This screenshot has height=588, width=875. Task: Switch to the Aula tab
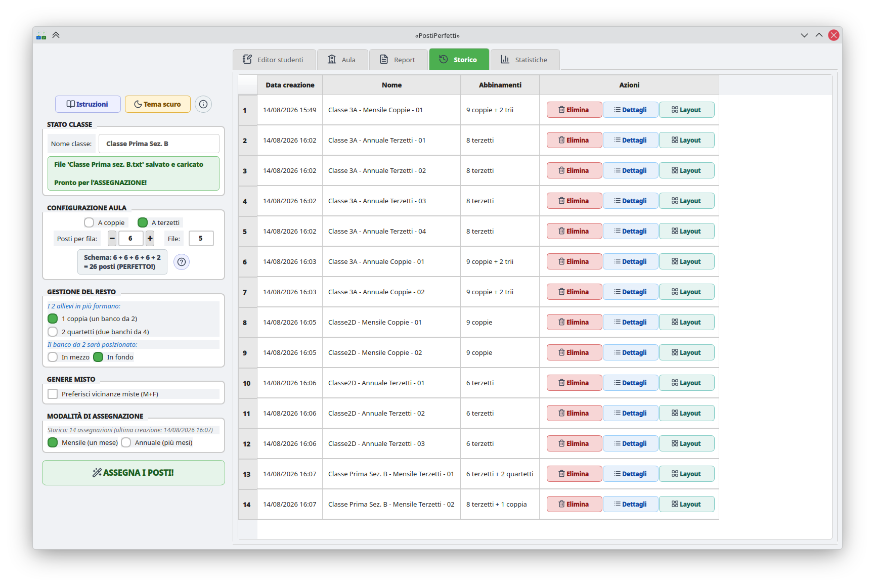[342, 59]
